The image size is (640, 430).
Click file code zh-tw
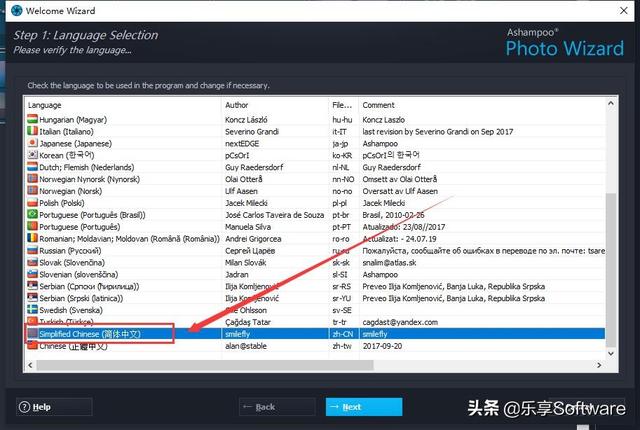(342, 346)
